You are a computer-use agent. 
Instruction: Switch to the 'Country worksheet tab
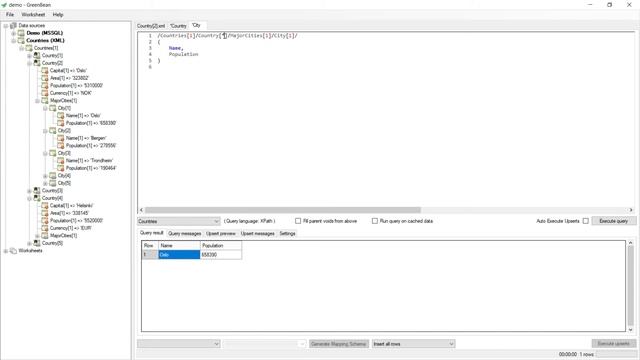click(178, 26)
